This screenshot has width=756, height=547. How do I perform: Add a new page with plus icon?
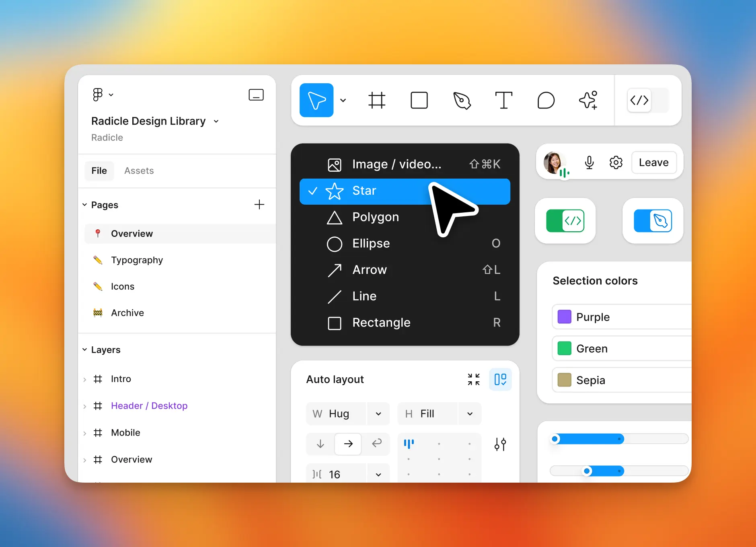259,205
